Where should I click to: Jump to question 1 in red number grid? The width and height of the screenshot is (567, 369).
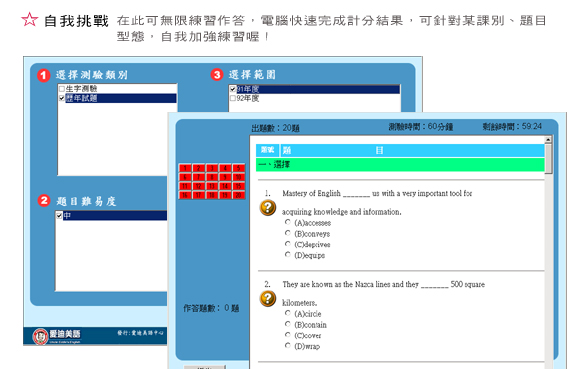(x=185, y=168)
